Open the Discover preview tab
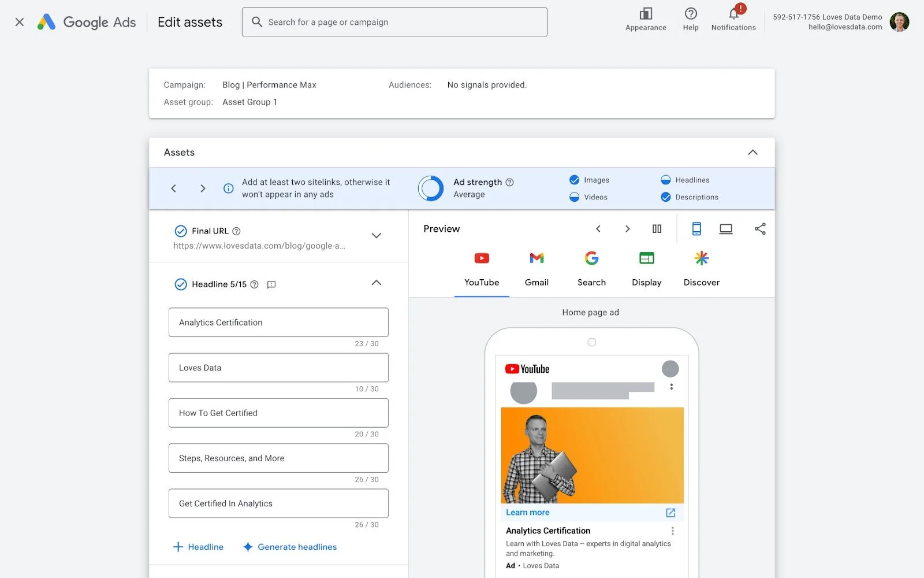The width and height of the screenshot is (924, 578). tap(701, 268)
